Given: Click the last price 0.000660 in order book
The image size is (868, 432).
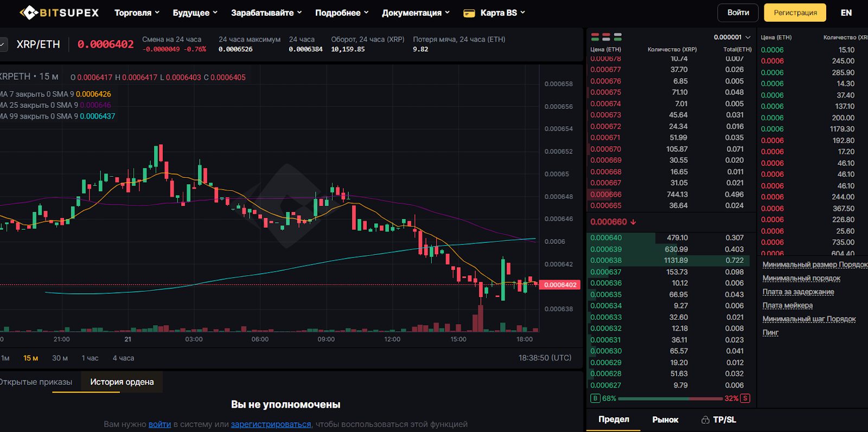Looking at the screenshot, I should click(608, 222).
